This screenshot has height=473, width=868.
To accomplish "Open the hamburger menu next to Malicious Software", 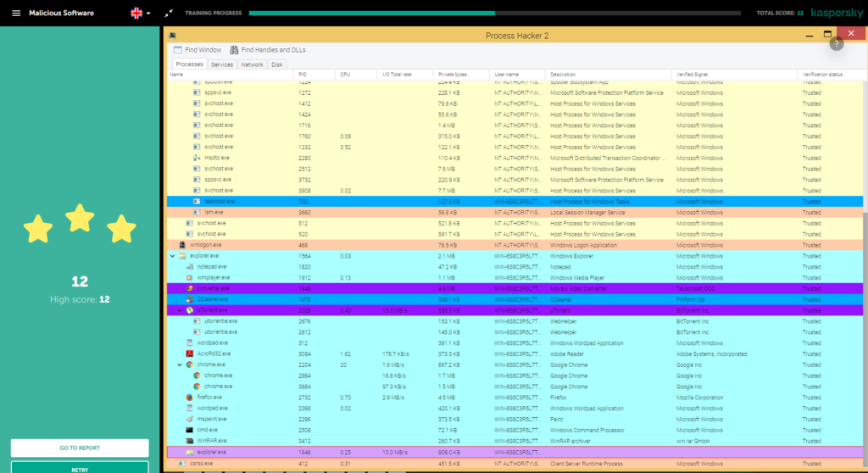I will (x=16, y=13).
